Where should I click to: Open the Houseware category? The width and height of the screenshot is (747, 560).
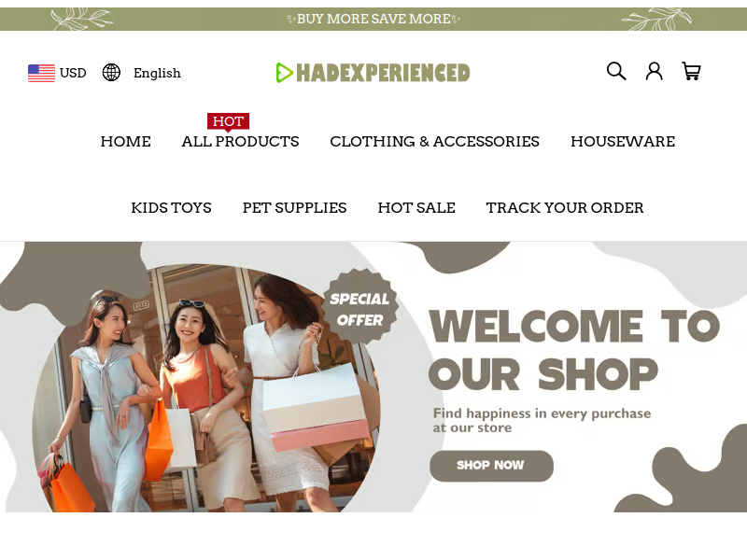[623, 142]
